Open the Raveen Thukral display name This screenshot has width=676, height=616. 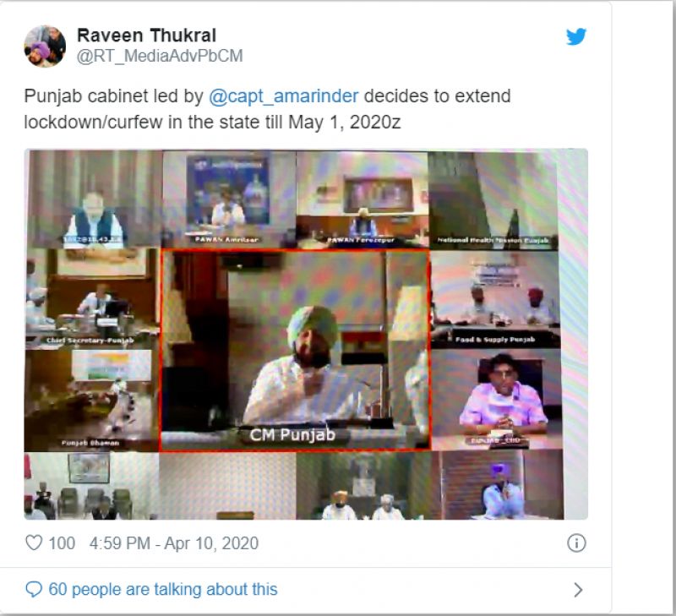[x=146, y=35]
